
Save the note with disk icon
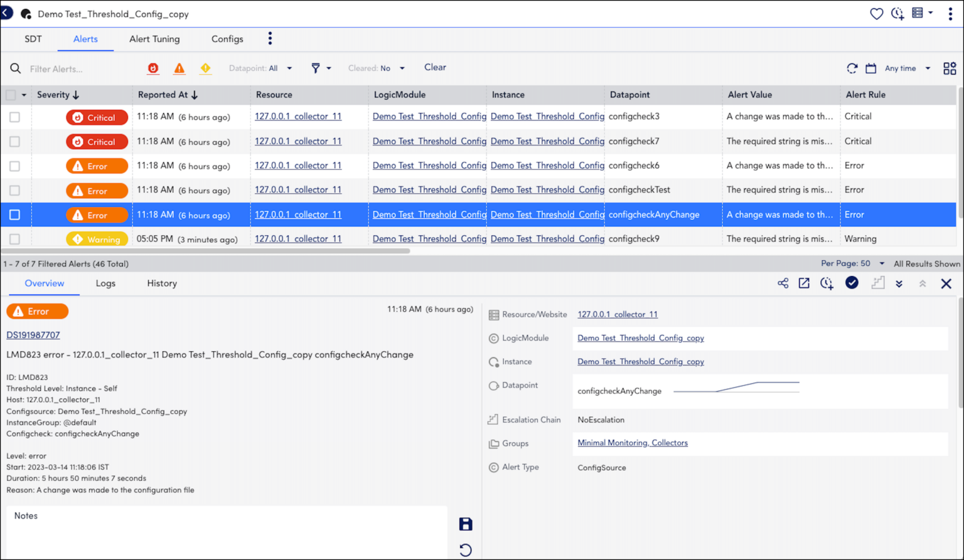(x=465, y=524)
